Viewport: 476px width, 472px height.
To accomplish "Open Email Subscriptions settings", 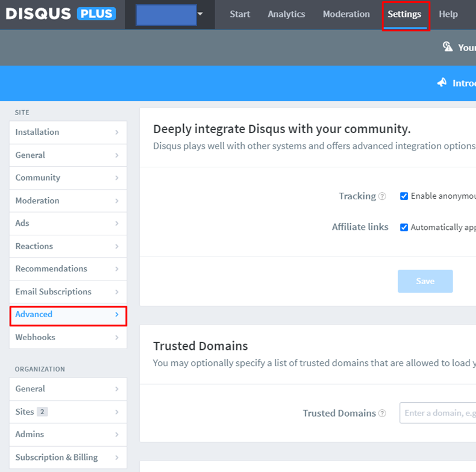I will coord(68,292).
